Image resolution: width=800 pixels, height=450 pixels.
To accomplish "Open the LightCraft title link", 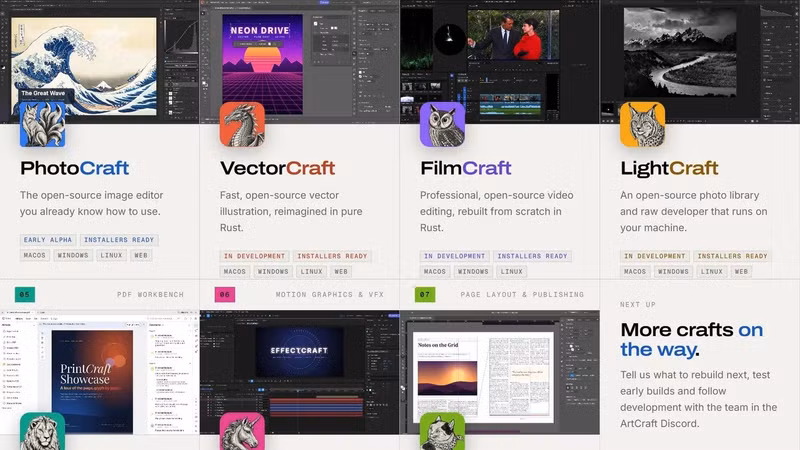I will 669,168.
